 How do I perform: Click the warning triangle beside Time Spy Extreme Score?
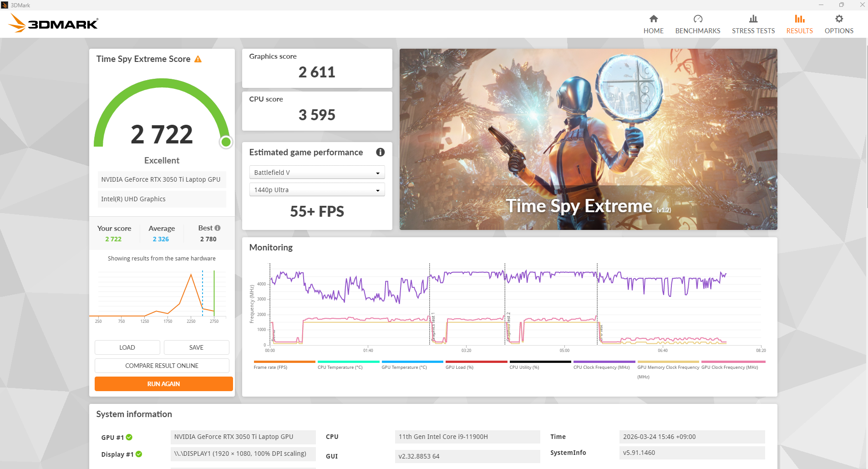click(198, 59)
